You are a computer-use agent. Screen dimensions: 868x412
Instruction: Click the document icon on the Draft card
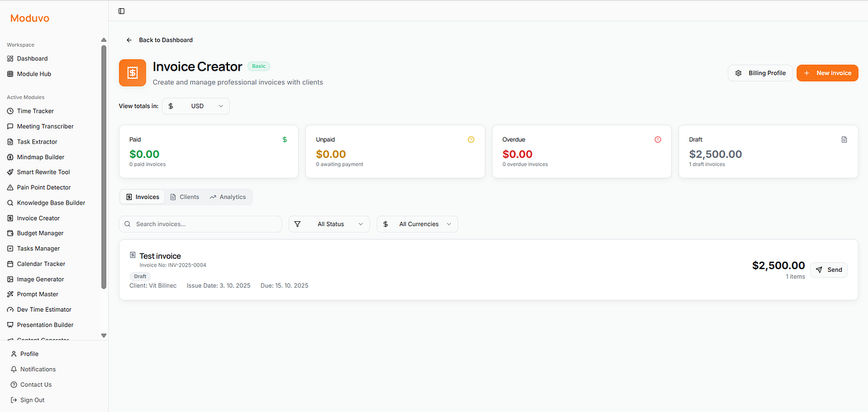[x=844, y=139]
